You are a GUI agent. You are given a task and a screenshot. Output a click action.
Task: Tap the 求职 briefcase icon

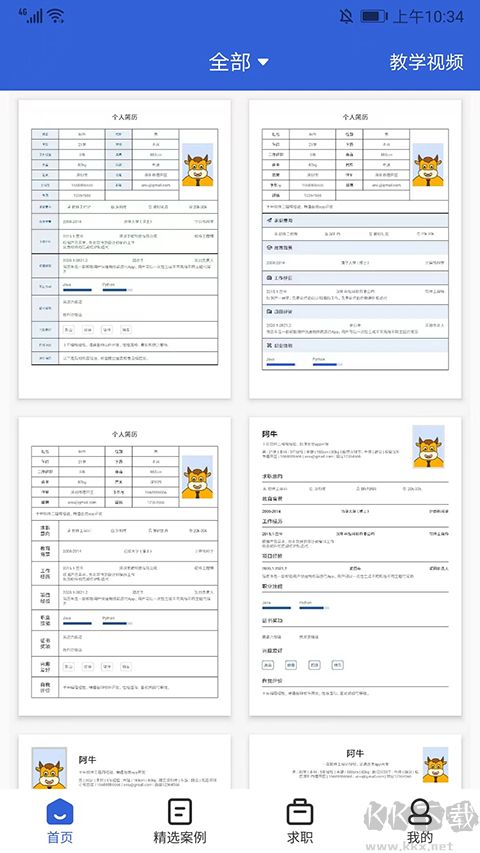pos(300,812)
